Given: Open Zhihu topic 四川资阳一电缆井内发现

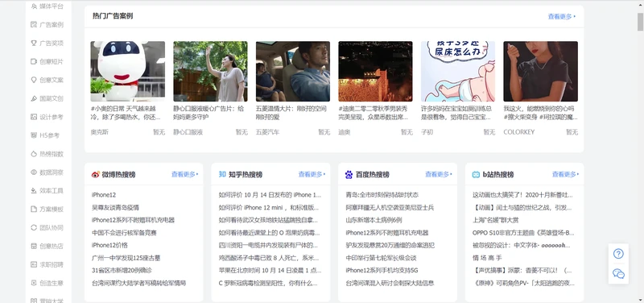Looking at the screenshot, I should 269,245.
